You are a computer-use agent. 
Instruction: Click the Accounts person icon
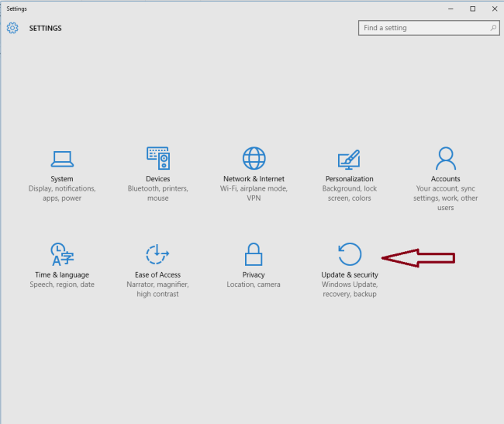[x=445, y=158]
